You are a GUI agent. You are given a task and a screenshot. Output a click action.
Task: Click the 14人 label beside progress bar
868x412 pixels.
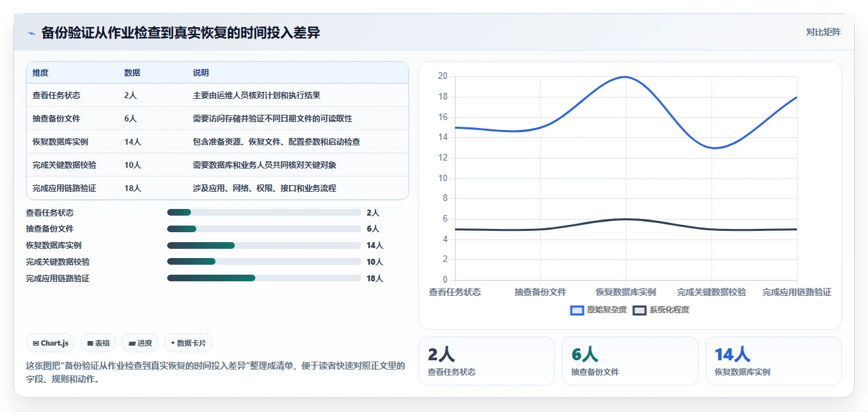(x=375, y=245)
